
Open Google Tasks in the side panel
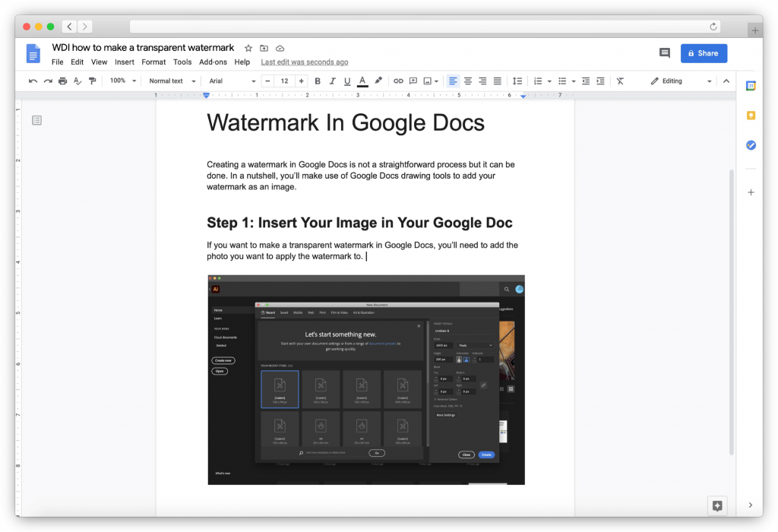[751, 145]
